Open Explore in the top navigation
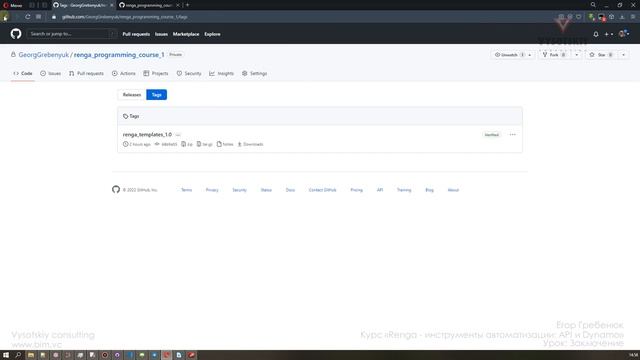Image resolution: width=640 pixels, height=360 pixels. click(x=212, y=34)
